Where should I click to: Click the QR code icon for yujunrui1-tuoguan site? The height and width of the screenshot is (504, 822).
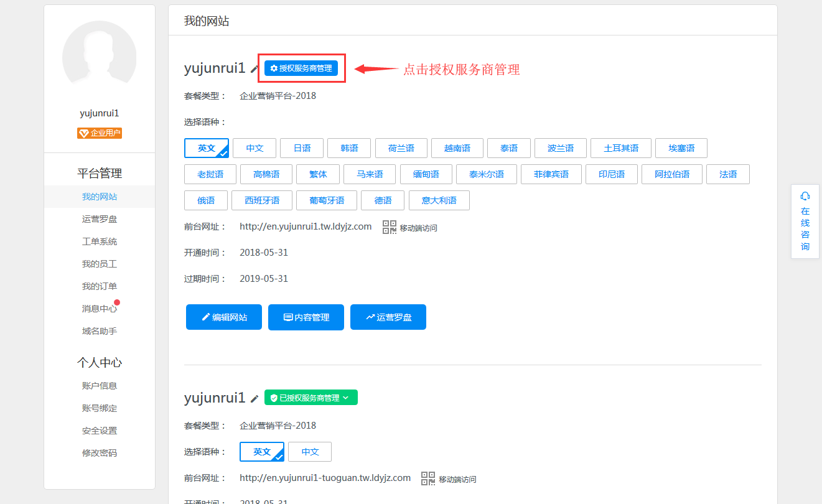pyautogui.click(x=428, y=478)
